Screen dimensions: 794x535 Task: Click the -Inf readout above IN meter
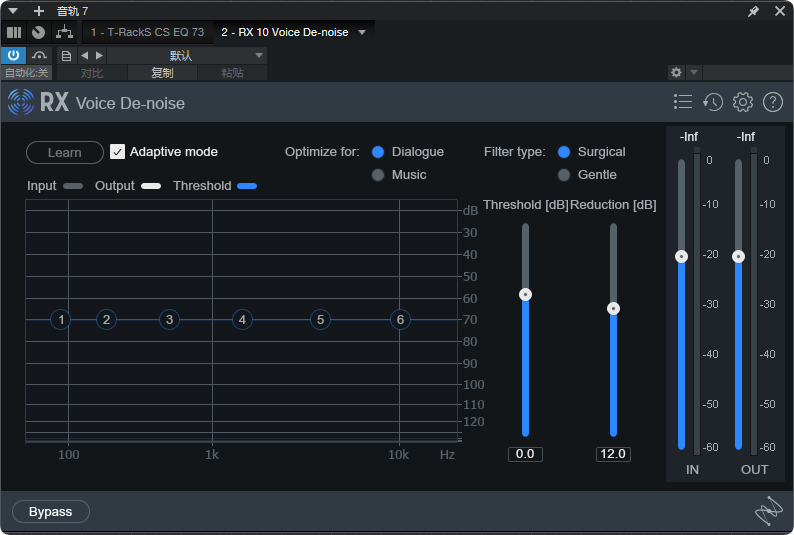point(689,137)
